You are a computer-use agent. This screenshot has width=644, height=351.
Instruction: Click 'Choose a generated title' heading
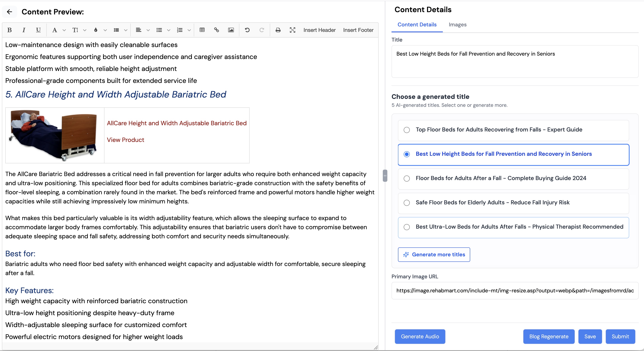click(x=430, y=97)
